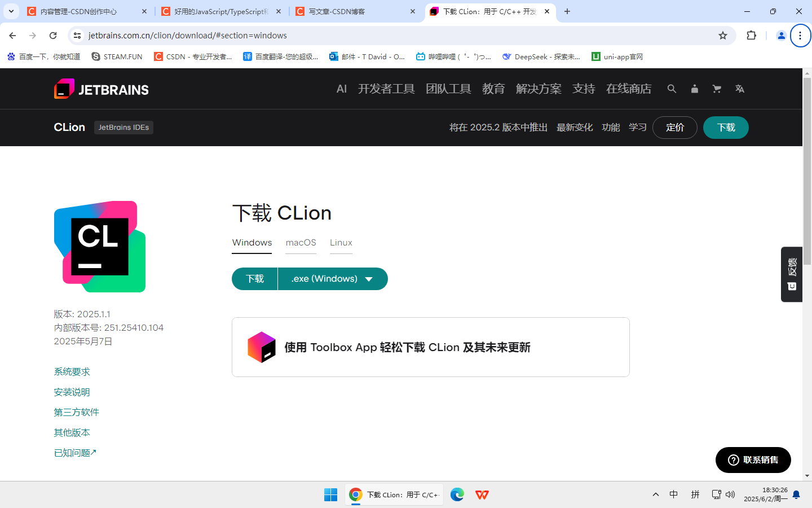The width and height of the screenshot is (812, 508).
Task: Bookmark this page with star icon
Action: tap(723, 36)
